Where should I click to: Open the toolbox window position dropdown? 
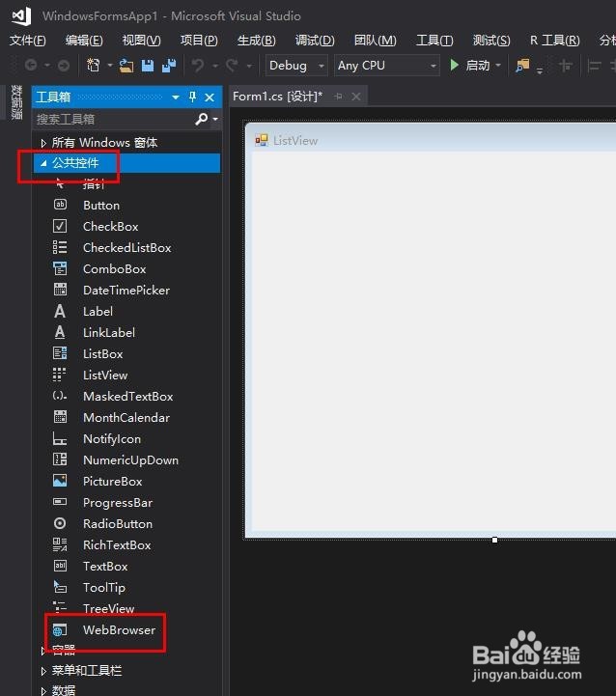click(x=176, y=97)
